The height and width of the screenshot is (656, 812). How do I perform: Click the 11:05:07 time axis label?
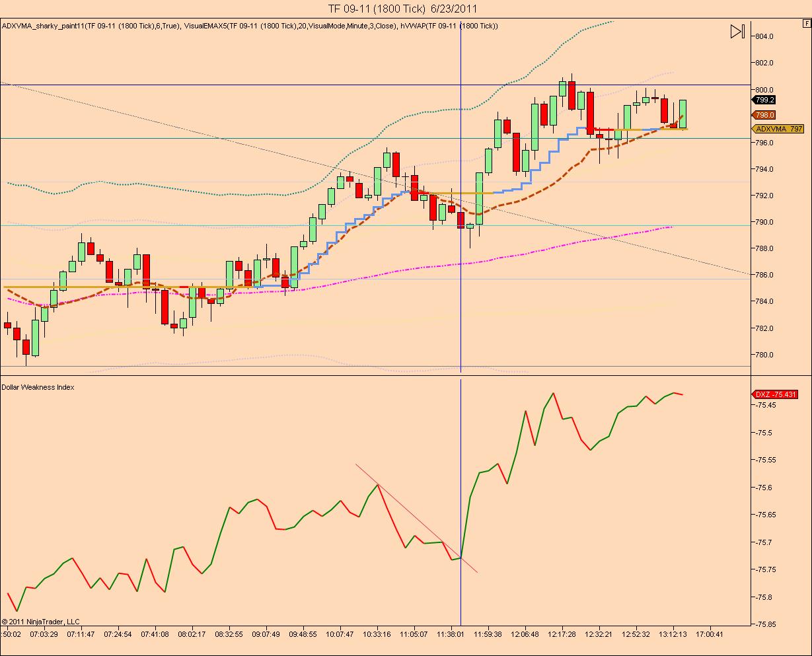pos(414,634)
